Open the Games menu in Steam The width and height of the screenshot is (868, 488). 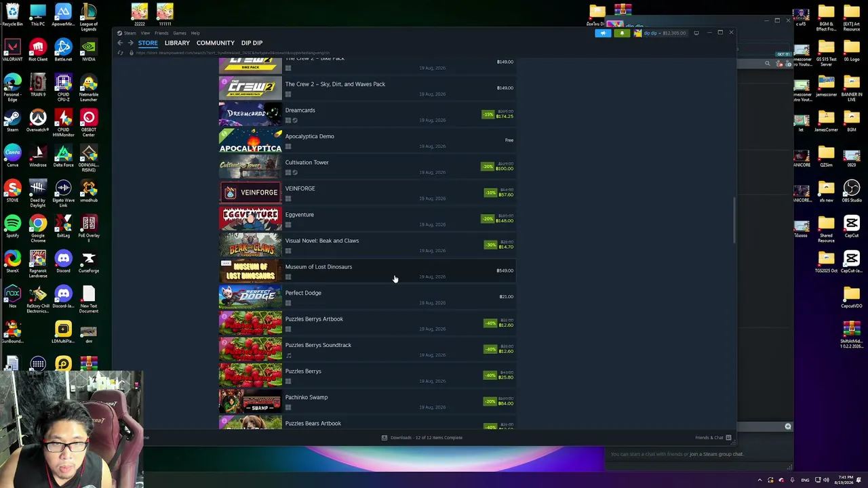[x=180, y=33]
